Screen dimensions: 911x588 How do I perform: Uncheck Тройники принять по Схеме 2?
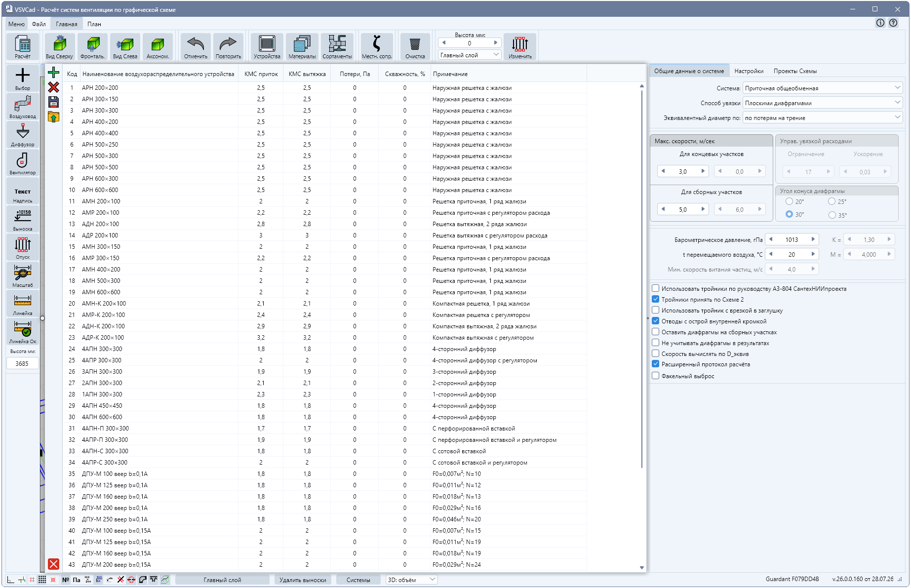tap(656, 299)
